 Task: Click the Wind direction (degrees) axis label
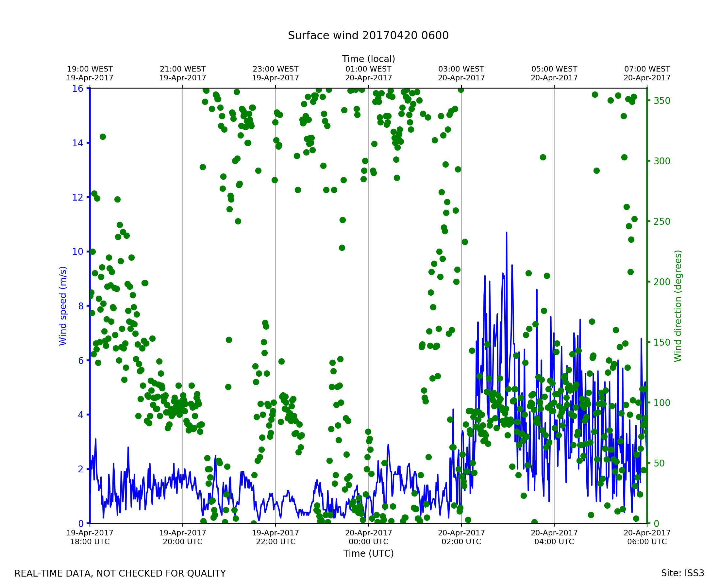678,306
